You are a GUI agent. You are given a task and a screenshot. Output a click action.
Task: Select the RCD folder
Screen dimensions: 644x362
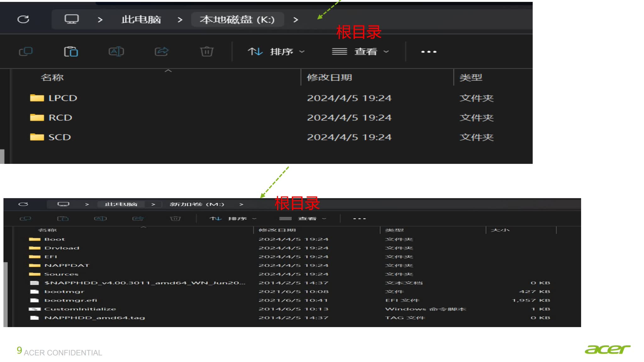60,118
